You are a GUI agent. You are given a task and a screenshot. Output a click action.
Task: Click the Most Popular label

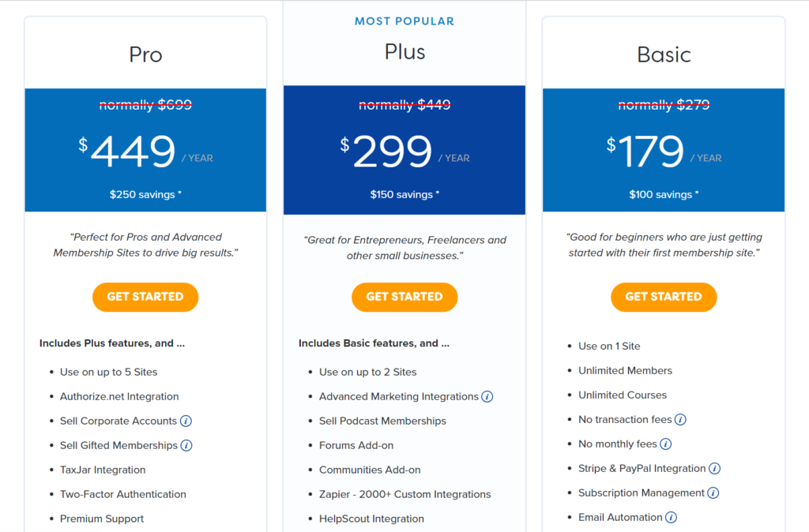(404, 21)
